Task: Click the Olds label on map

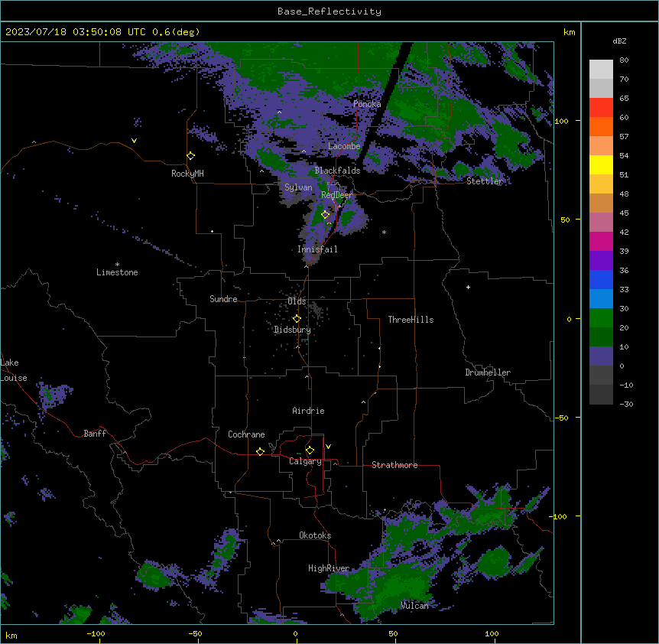Action: [297, 301]
